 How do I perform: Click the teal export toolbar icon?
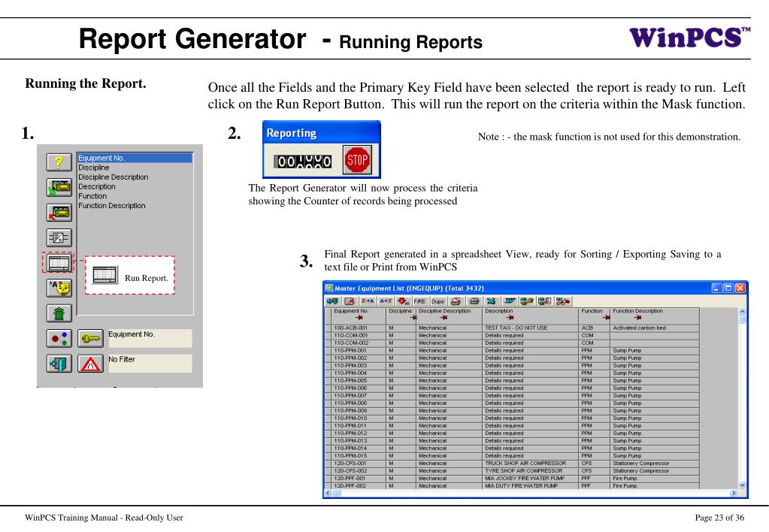point(492,301)
